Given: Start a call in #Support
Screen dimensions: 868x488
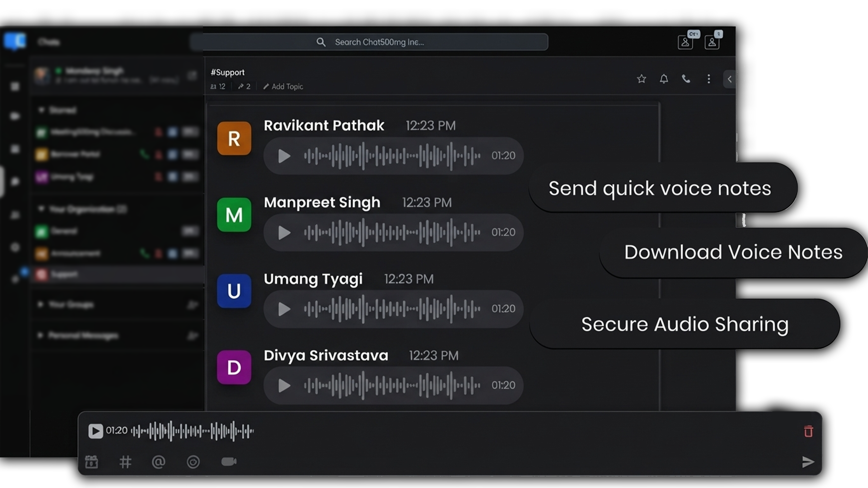Looking at the screenshot, I should point(686,79).
